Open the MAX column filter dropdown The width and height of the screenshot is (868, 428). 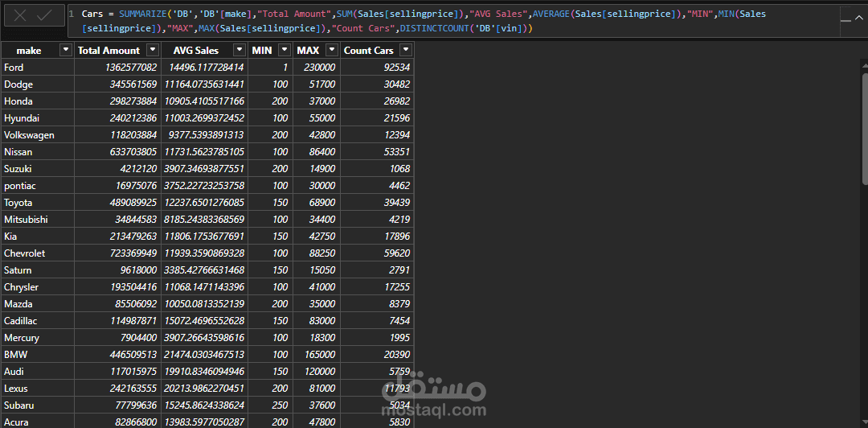tap(332, 50)
